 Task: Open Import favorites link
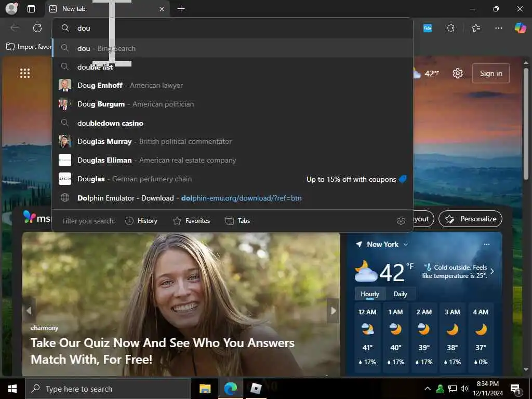pyautogui.click(x=29, y=47)
